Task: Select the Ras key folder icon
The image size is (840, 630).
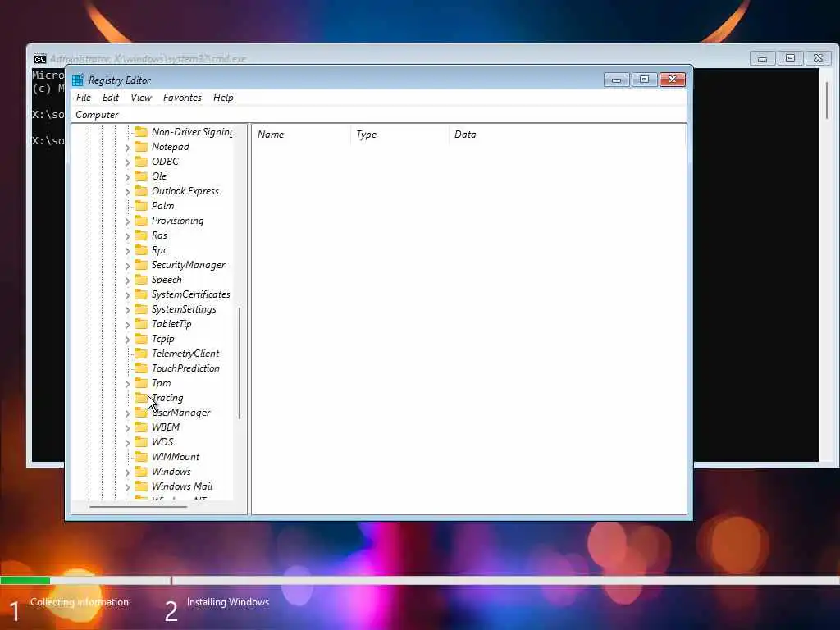Action: [141, 235]
